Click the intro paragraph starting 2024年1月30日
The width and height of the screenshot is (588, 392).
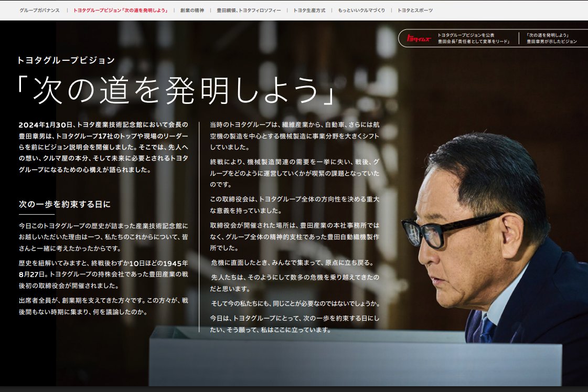pos(103,147)
